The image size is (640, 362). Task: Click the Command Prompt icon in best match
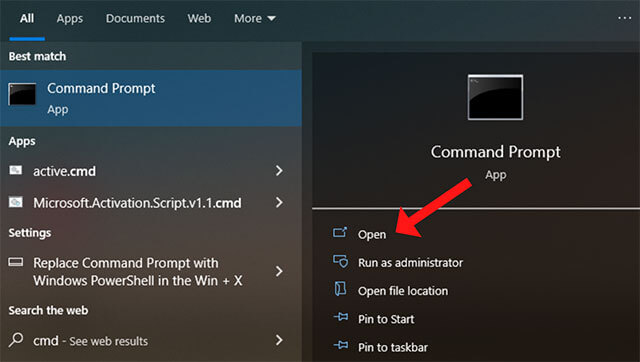pyautogui.click(x=22, y=94)
